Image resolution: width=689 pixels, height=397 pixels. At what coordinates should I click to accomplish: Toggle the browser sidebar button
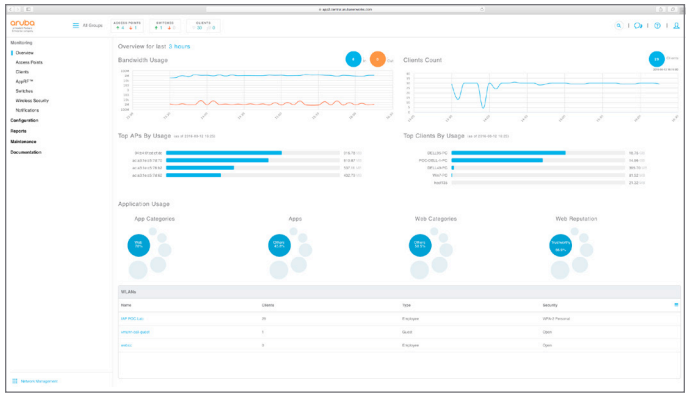click(x=28, y=9)
